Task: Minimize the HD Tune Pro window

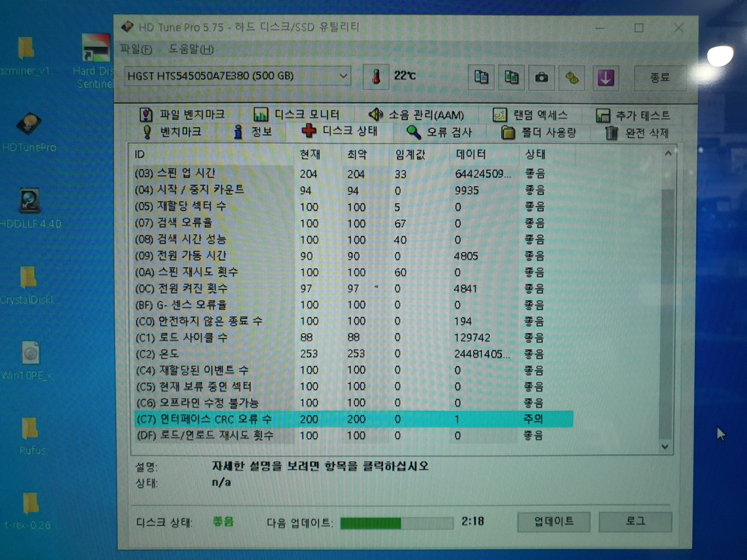Action: point(599,28)
